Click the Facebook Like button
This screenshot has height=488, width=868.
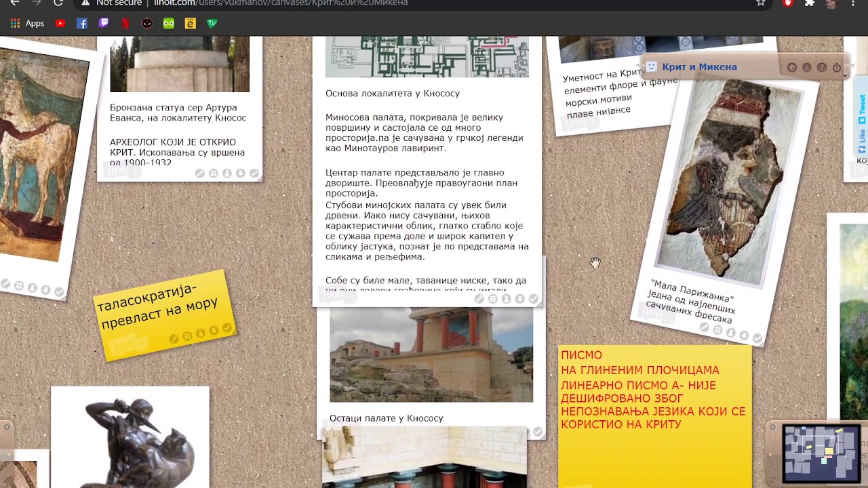coord(863,139)
